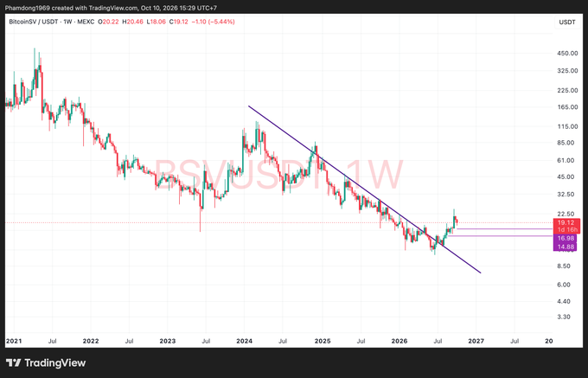
Task: Click the 2026 time axis label
Action: click(x=399, y=341)
